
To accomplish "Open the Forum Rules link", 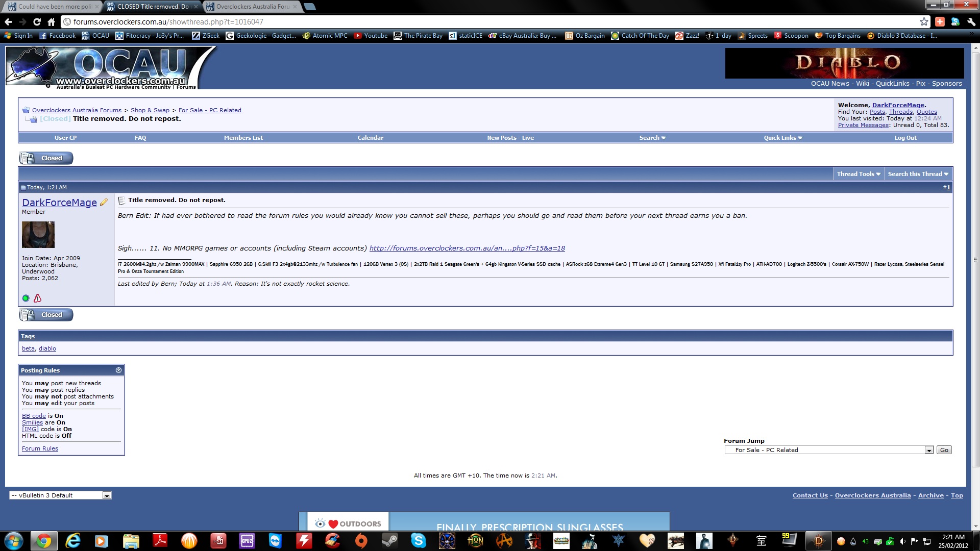I will [x=40, y=448].
